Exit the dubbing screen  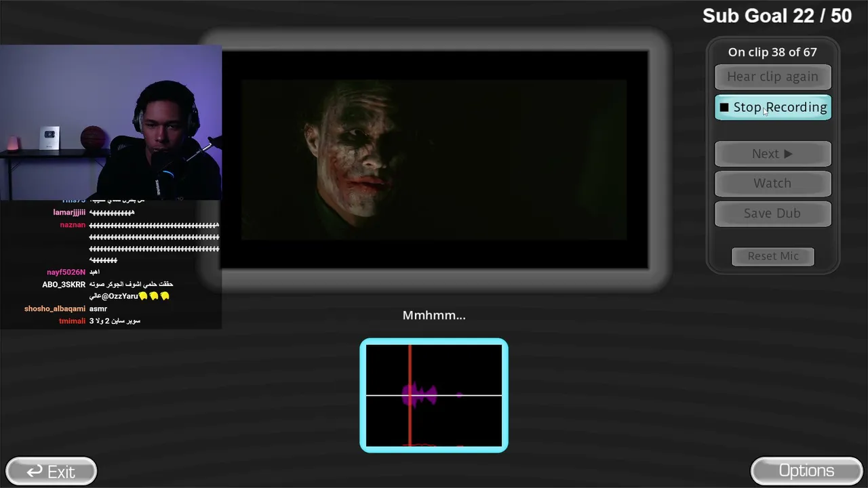pos(51,471)
